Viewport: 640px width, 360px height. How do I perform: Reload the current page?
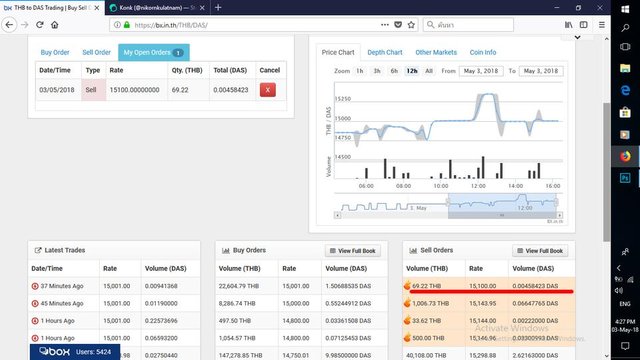click(40, 25)
